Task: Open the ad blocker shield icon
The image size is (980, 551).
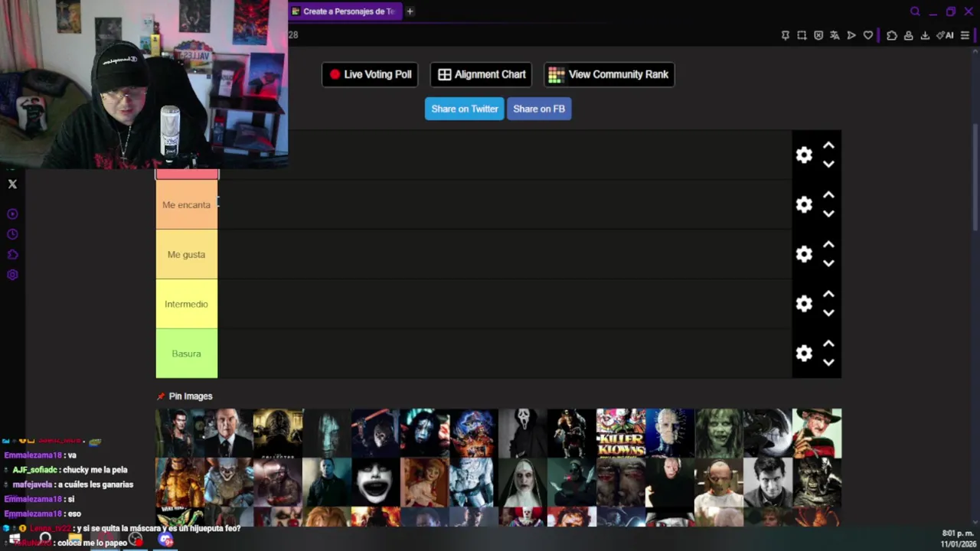Action: point(818,35)
